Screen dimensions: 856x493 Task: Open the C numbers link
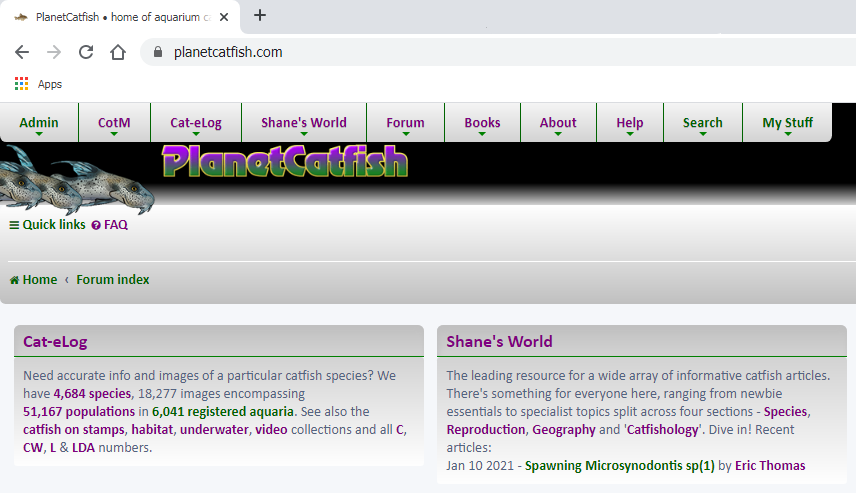coord(400,430)
